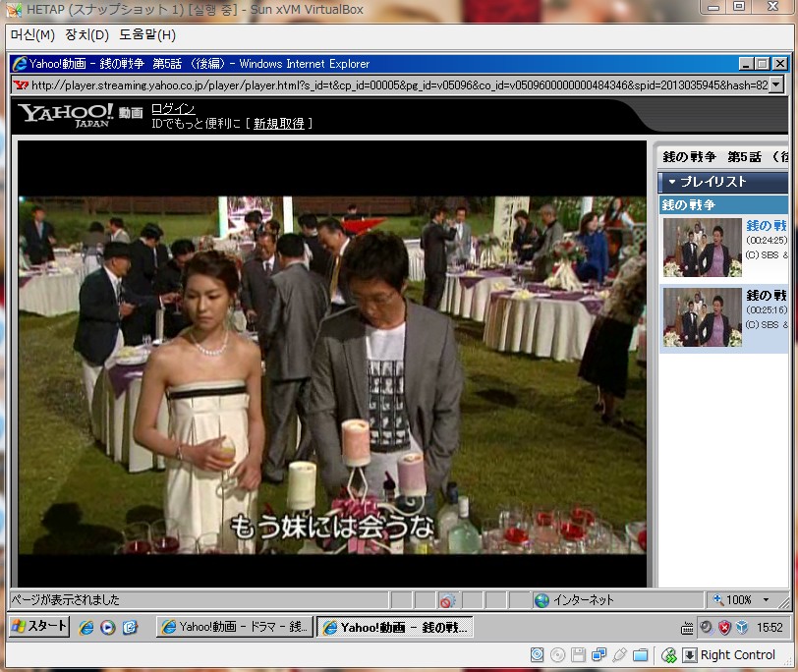Open the second 銭の戦 playlist title
Screen dimensions: 798x672
coord(767,295)
